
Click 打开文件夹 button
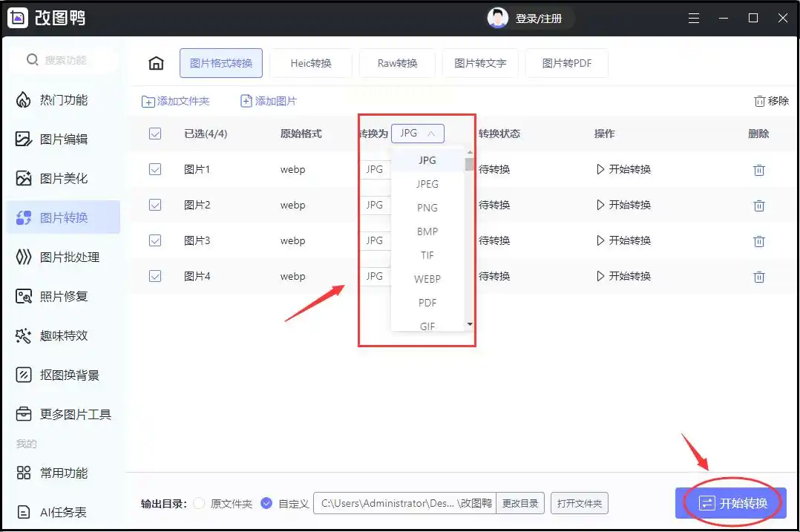pos(579,504)
